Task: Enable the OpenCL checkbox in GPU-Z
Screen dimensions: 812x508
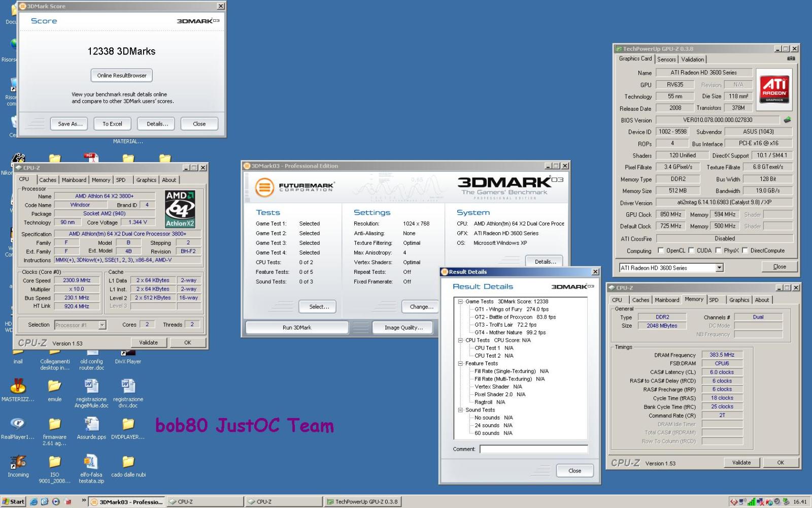Action: 660,250
